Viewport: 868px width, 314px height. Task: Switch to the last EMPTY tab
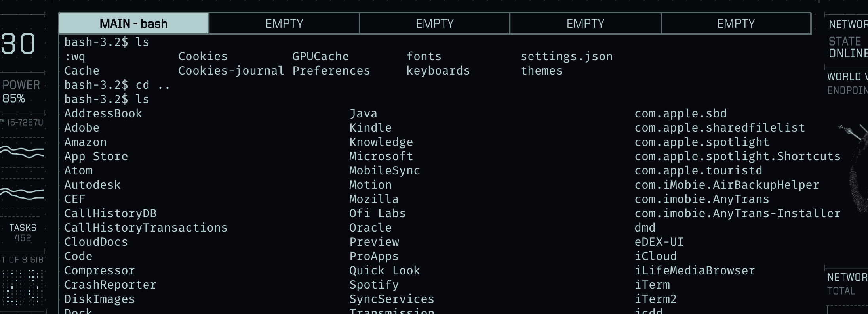pos(736,24)
